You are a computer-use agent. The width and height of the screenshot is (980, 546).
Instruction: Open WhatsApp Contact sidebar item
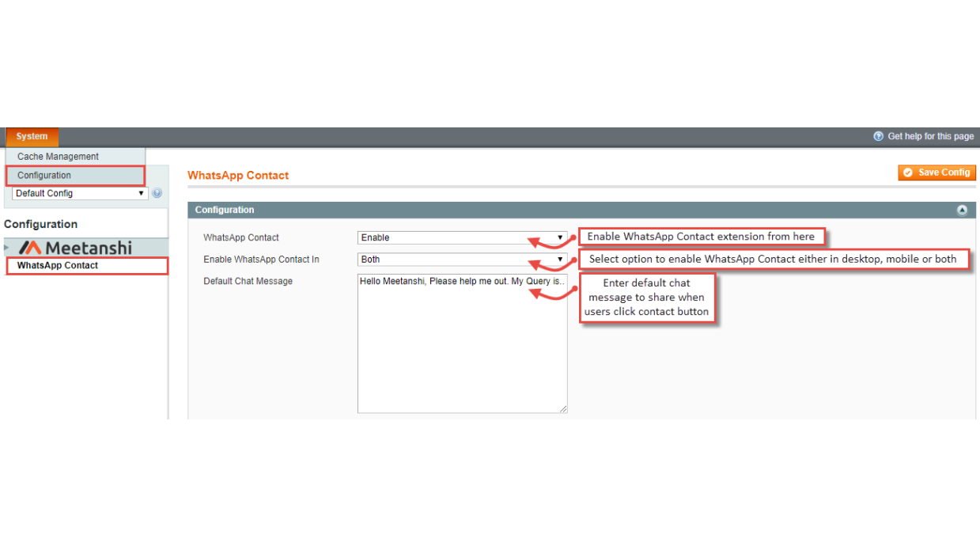tap(87, 266)
